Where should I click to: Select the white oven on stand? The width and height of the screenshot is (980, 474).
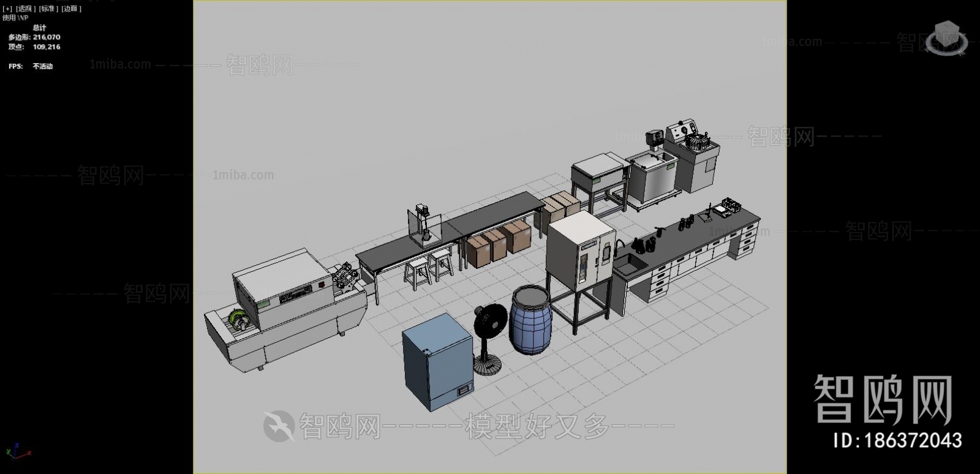tap(580, 271)
